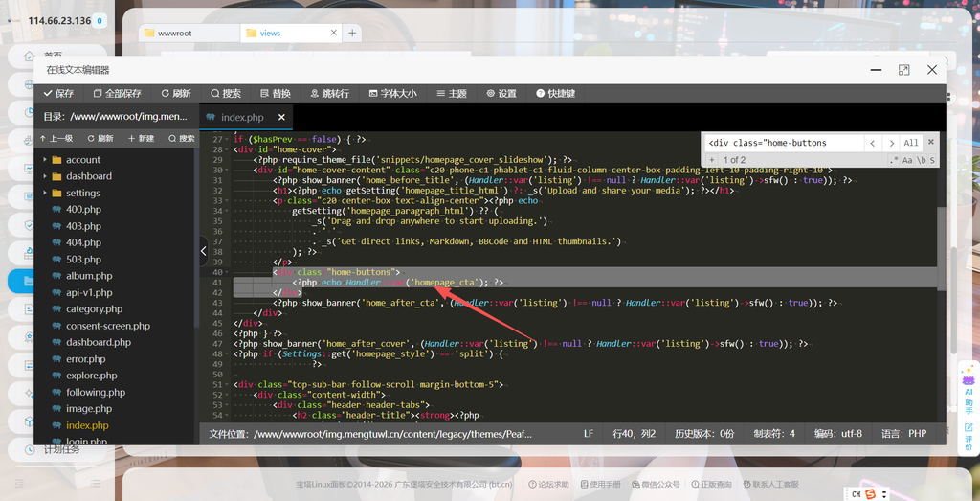Change 制表符 tab size in status bar

[774, 433]
